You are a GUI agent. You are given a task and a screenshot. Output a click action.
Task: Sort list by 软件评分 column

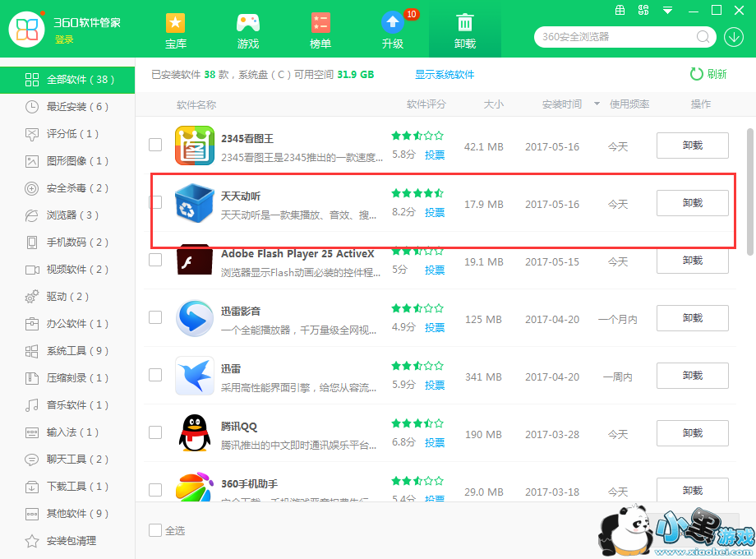426,104
